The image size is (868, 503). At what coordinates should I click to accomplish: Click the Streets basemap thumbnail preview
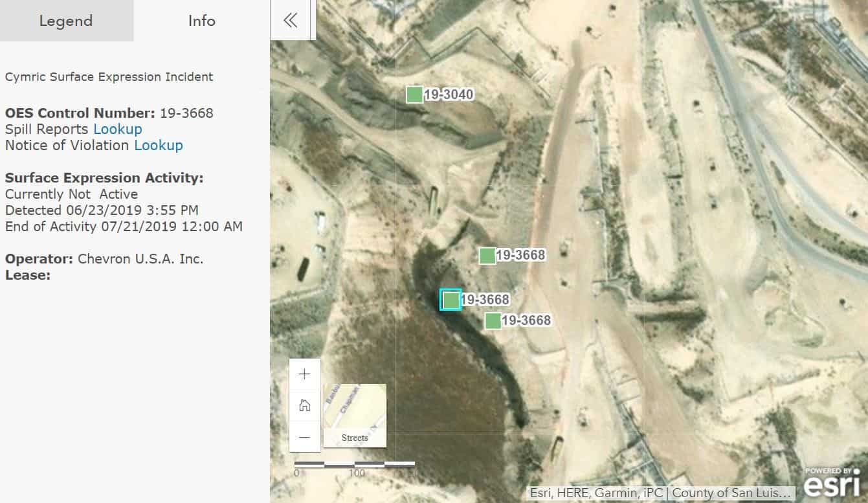(x=354, y=405)
